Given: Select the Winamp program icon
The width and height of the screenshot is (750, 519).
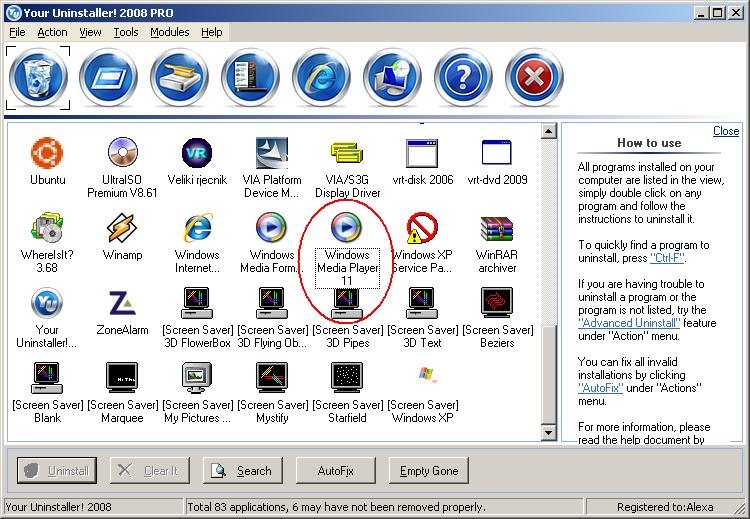Looking at the screenshot, I should 122,230.
